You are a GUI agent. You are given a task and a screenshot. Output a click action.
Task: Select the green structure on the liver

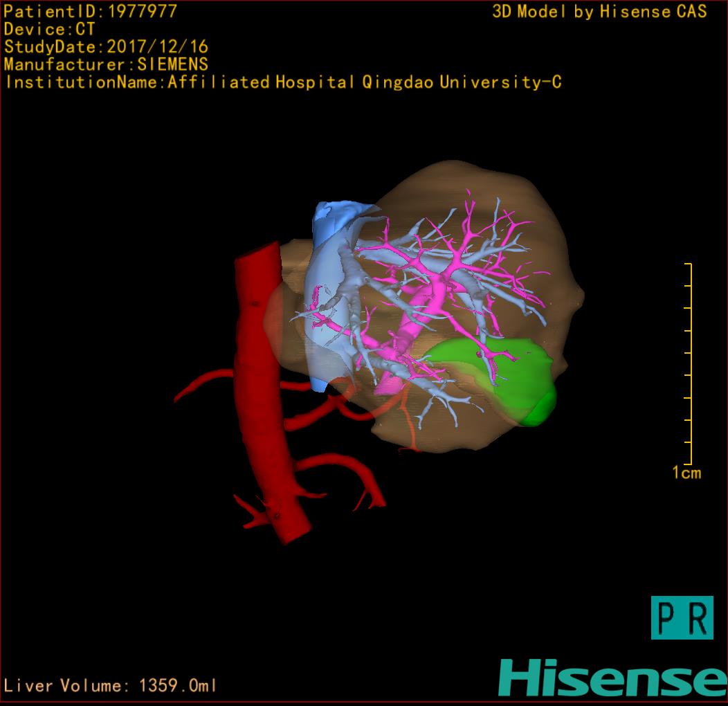(516, 377)
